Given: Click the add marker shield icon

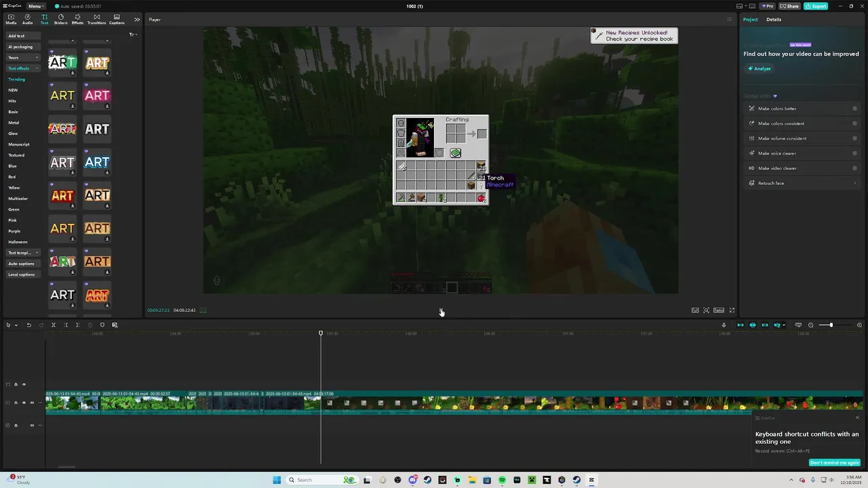Looking at the screenshot, I should [102, 325].
